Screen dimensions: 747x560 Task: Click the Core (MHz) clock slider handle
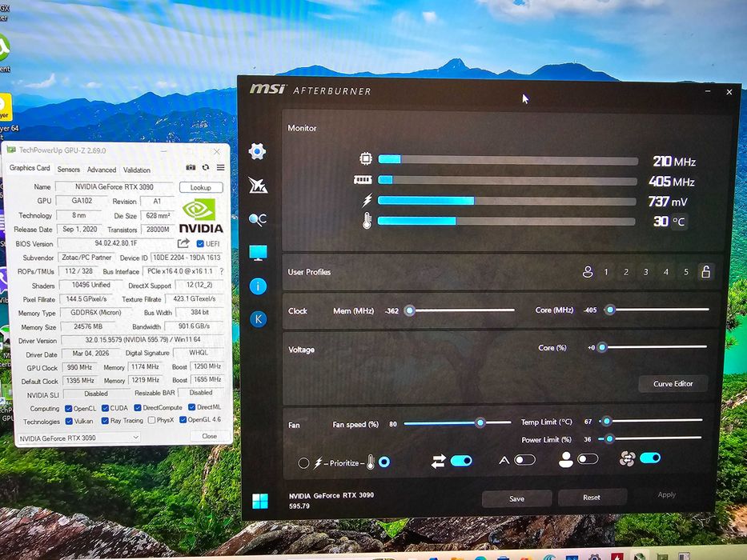[x=610, y=310]
